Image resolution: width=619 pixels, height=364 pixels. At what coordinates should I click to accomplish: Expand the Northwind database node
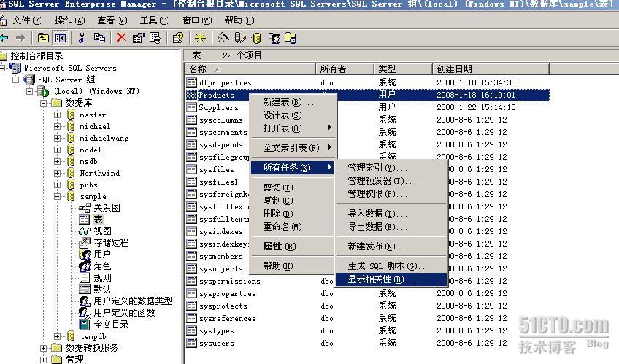tap(57, 173)
